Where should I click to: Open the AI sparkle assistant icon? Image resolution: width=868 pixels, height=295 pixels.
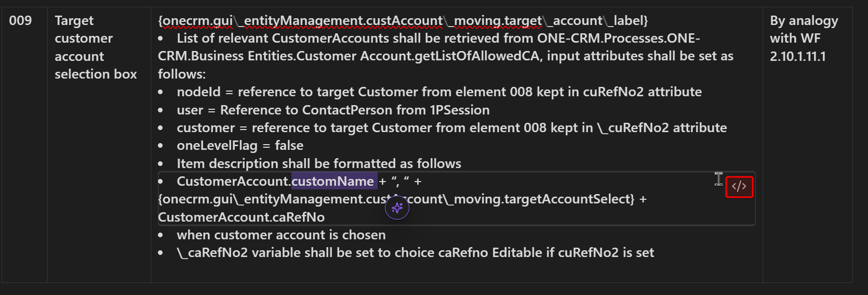point(397,208)
